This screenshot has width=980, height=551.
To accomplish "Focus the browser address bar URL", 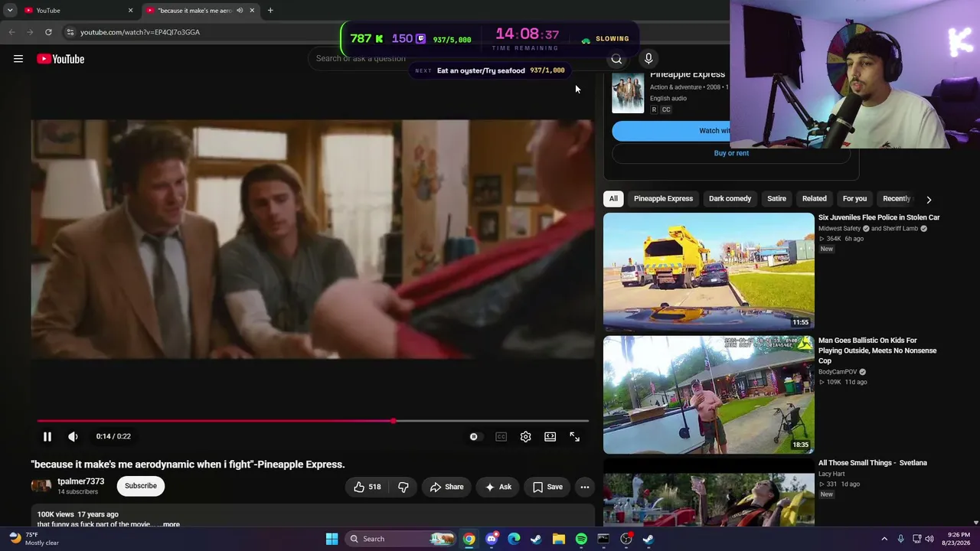I will pos(140,32).
